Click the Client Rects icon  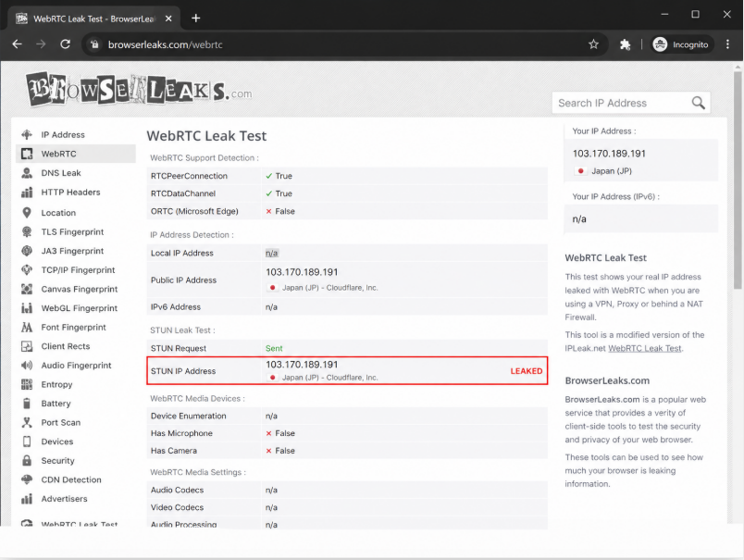point(27,346)
